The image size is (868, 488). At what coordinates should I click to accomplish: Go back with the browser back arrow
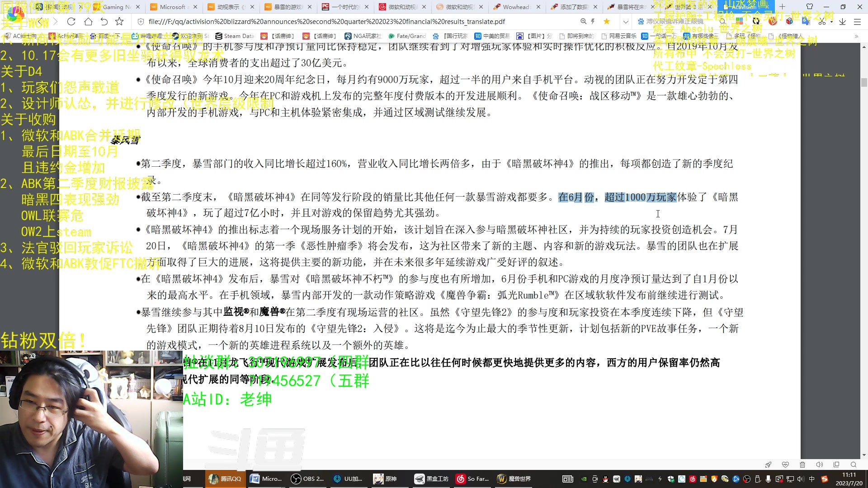tap(40, 21)
